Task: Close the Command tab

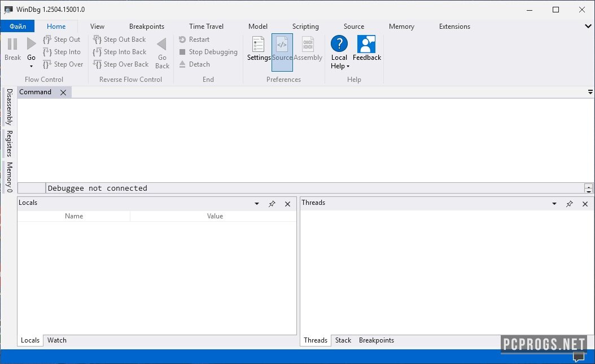Action: coord(63,93)
